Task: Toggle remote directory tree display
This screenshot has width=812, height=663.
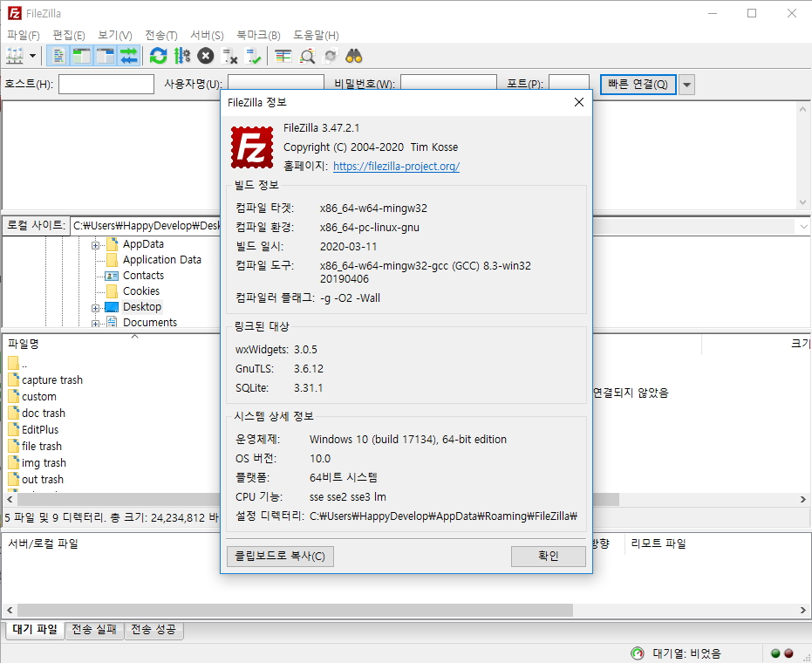Action: point(106,56)
